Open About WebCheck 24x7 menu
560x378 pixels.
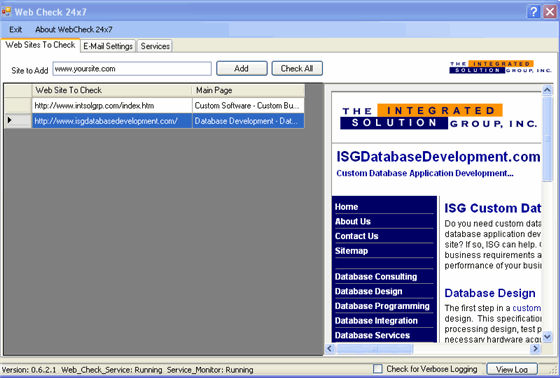click(74, 30)
